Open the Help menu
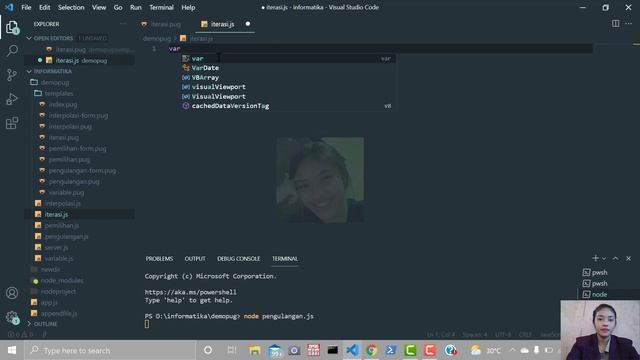640x360 pixels. [188, 7]
